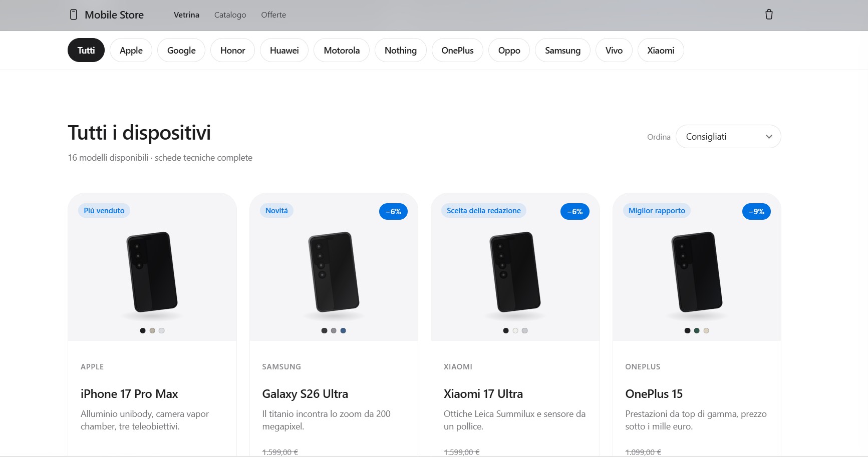The image size is (868, 457).
Task: Select the dark green swatch on OnePlus 15
Action: [x=697, y=330]
